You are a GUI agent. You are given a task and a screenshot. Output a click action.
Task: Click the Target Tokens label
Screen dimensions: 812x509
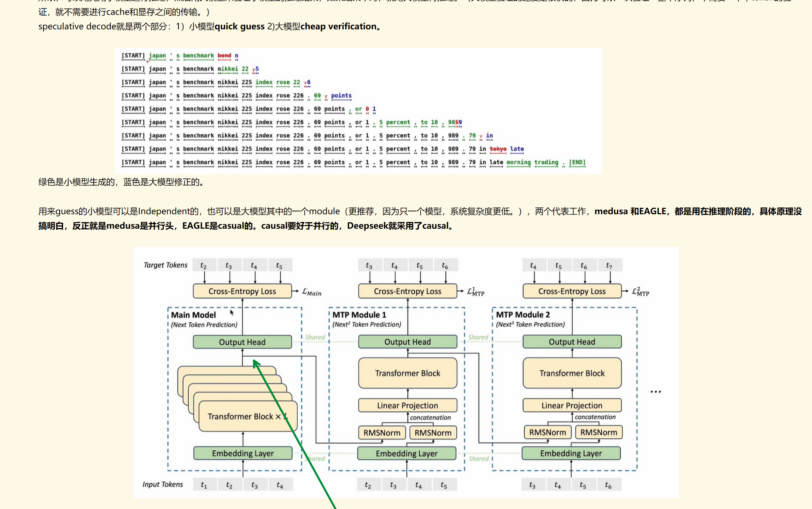tap(165, 265)
